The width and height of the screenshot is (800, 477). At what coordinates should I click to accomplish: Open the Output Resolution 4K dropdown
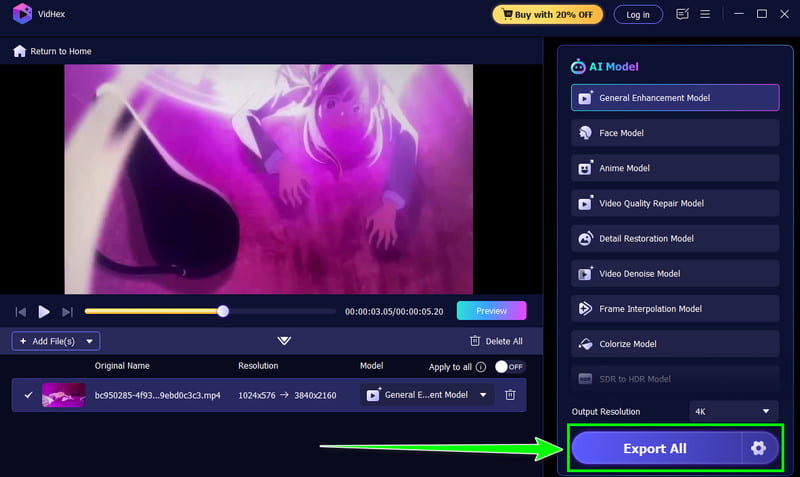[733, 411]
